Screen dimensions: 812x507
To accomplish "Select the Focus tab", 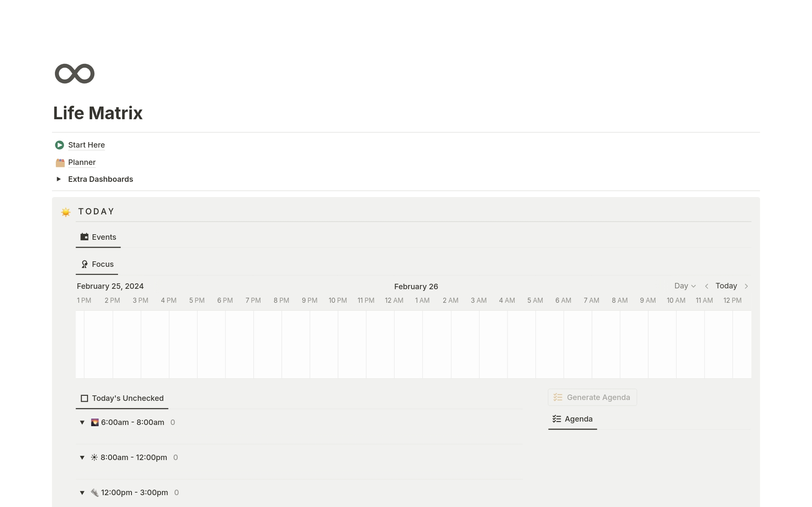I will click(97, 264).
